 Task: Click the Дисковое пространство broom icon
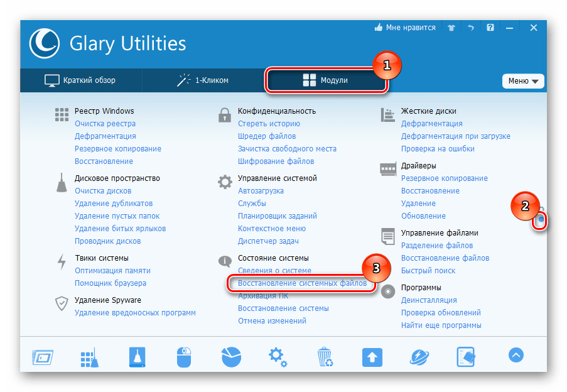click(62, 182)
